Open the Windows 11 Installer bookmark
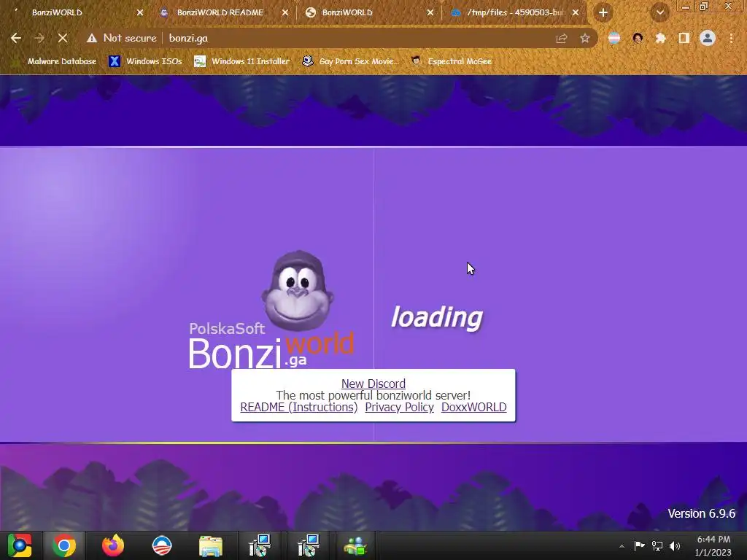 tap(241, 61)
